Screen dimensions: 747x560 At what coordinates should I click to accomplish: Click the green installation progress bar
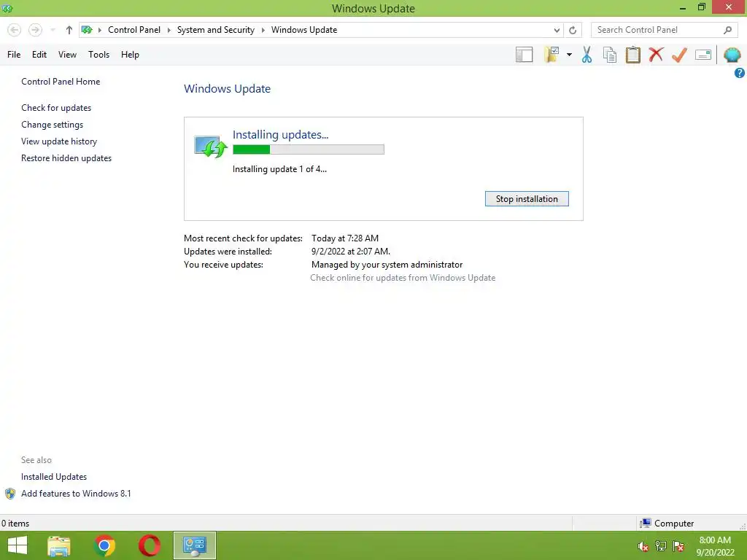309,149
